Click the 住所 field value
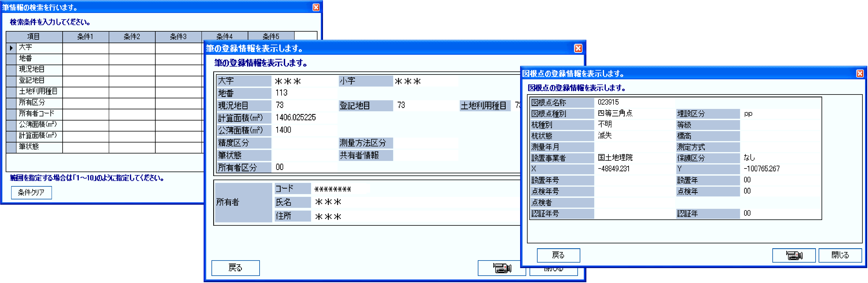 tap(328, 216)
